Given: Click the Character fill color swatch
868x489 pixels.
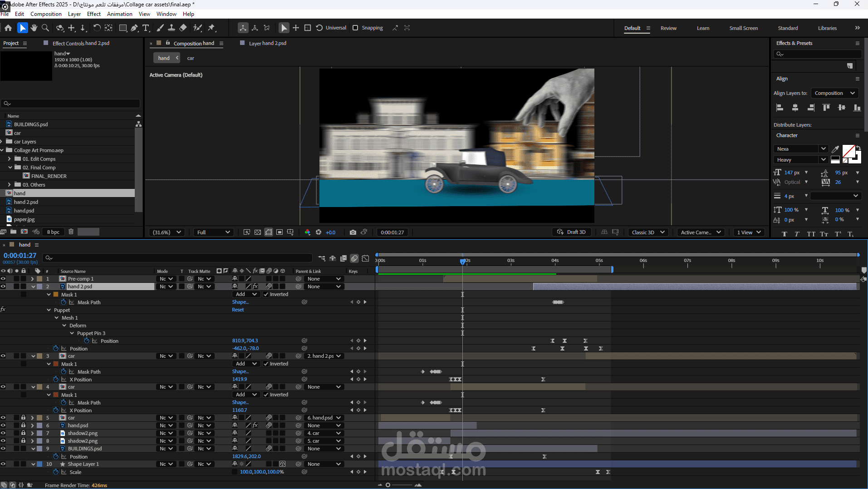Looking at the screenshot, I should coord(848,151).
